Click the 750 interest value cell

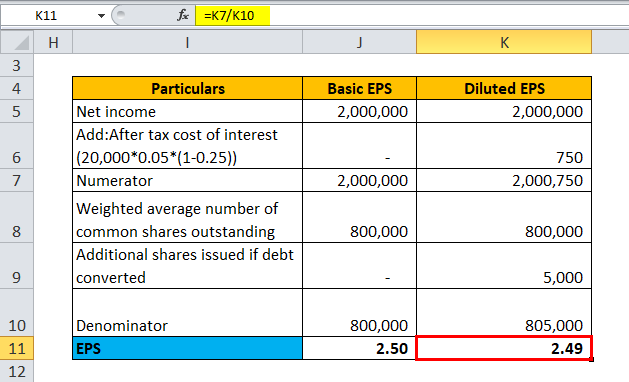point(504,146)
